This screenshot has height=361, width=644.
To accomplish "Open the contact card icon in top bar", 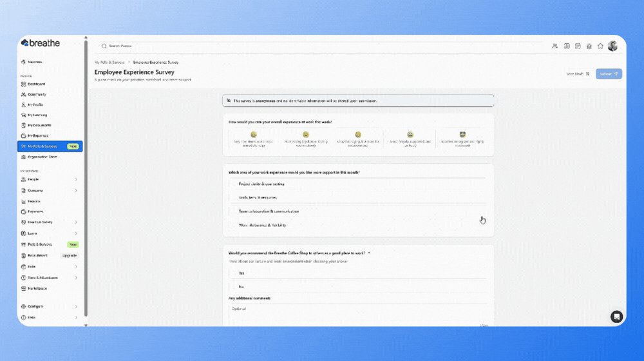I will point(567,46).
